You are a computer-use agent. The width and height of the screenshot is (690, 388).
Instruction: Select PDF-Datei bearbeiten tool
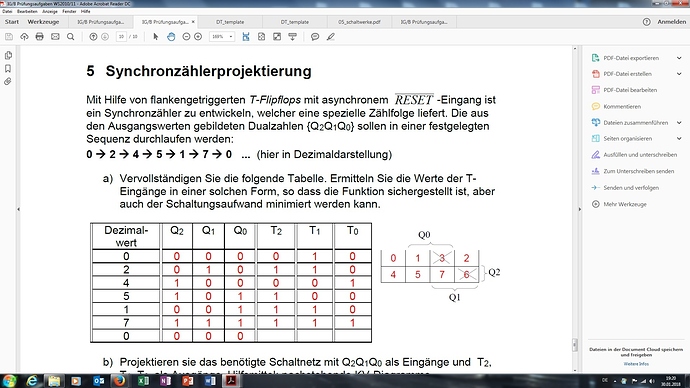pyautogui.click(x=630, y=90)
